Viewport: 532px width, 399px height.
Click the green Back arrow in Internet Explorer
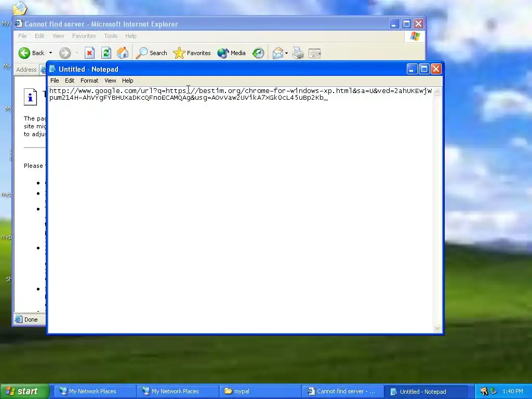coord(24,53)
